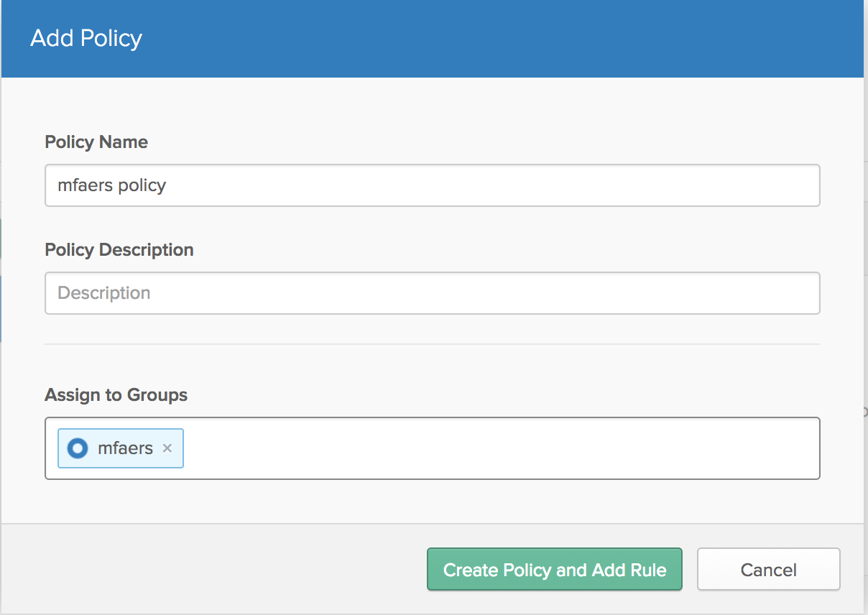868x615 pixels.
Task: Click the Assign to Groups label
Action: [116, 395]
